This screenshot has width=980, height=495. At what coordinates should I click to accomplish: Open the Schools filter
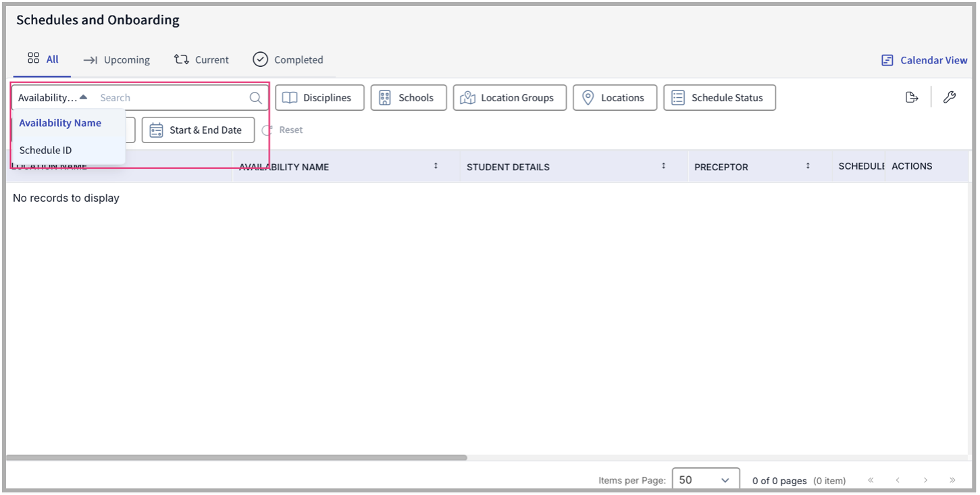(409, 98)
